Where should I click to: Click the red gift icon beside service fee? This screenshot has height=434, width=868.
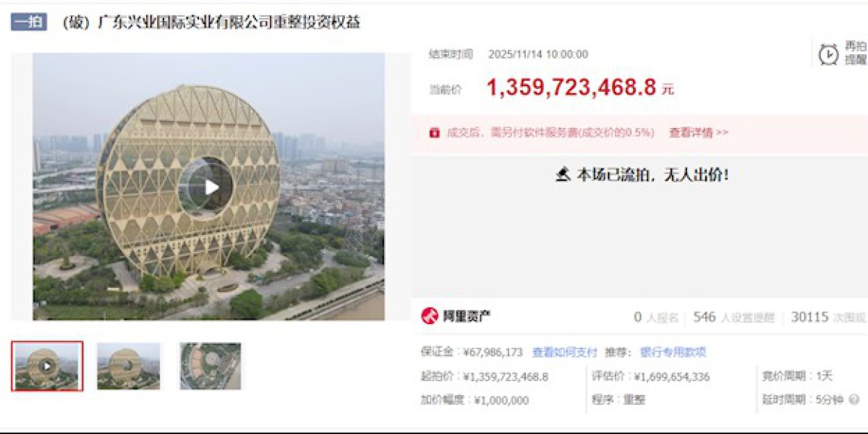pyautogui.click(x=434, y=132)
